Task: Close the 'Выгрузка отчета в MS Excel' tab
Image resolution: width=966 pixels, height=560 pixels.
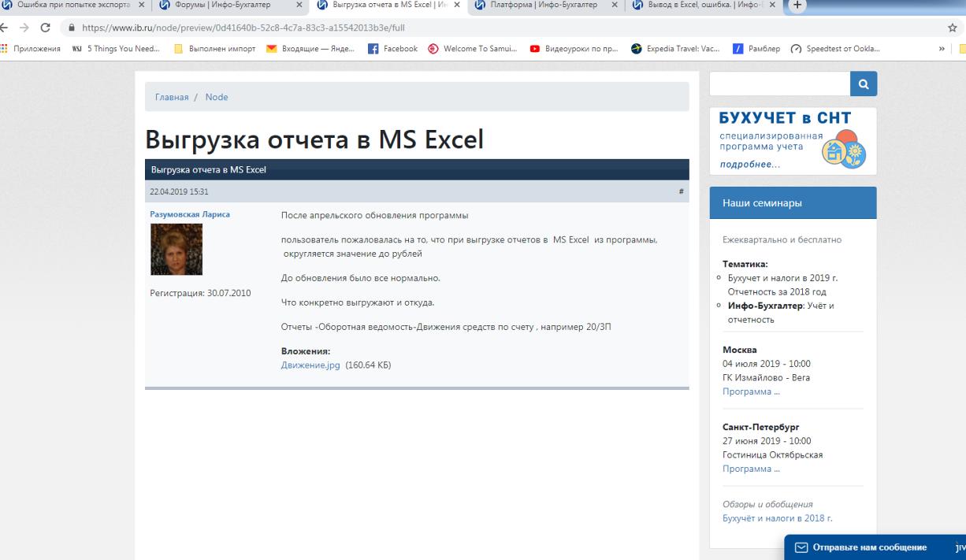Action: pyautogui.click(x=457, y=6)
